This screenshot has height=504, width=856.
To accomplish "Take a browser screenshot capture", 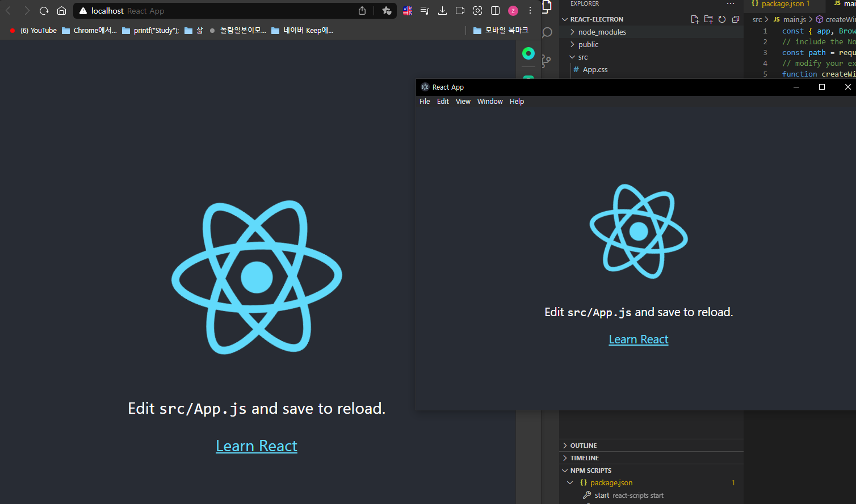I will click(477, 11).
